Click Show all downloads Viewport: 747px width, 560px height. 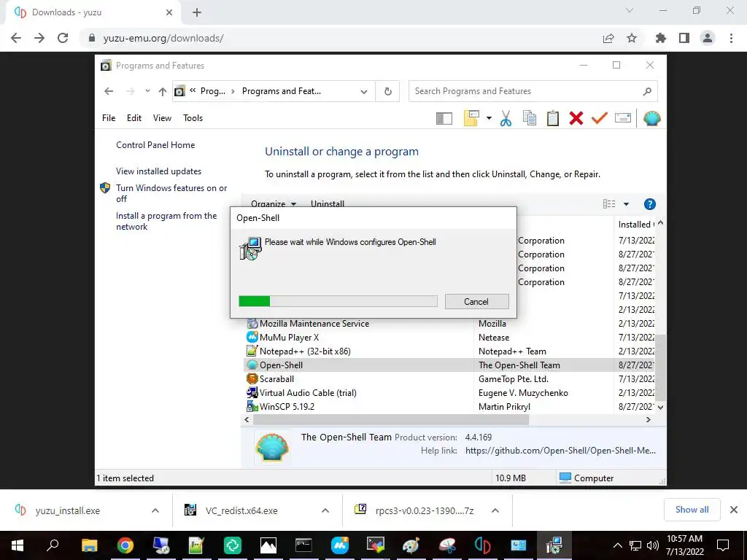pos(692,510)
